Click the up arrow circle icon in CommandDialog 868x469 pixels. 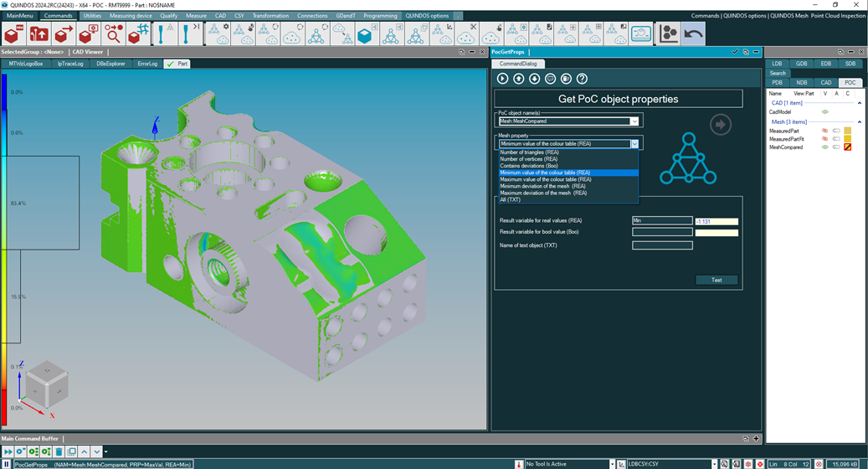coord(519,79)
